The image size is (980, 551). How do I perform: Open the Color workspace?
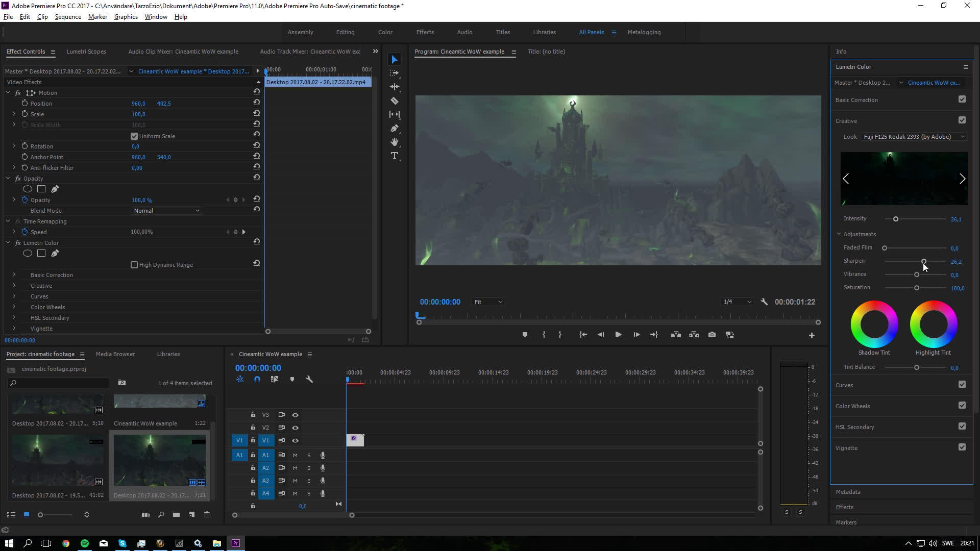[x=385, y=32]
